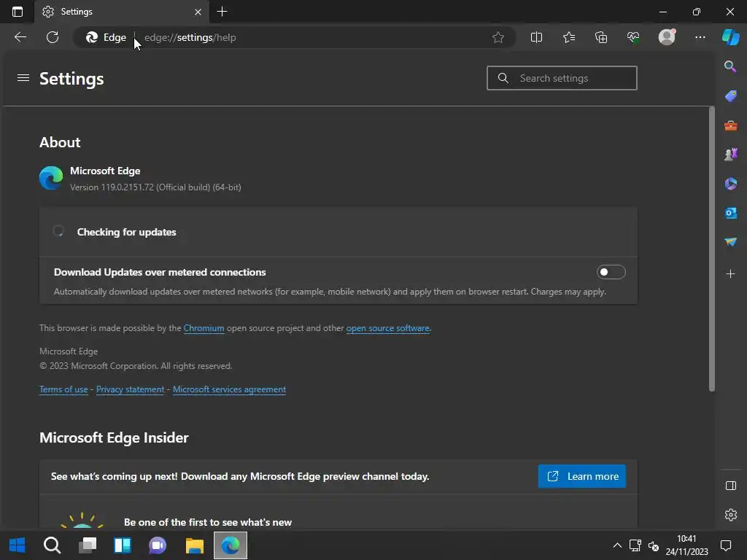This screenshot has height=560, width=747.
Task: Click the address bar URL
Action: coord(190,37)
